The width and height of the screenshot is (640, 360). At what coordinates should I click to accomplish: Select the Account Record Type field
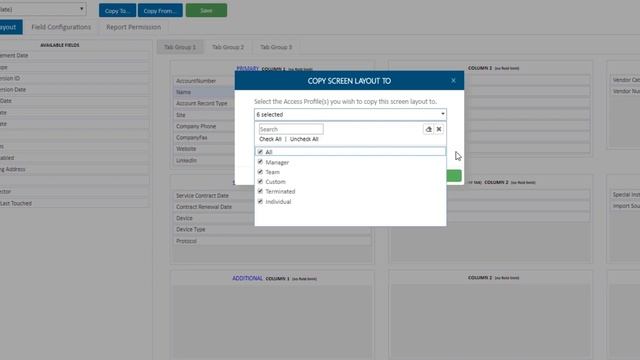205,103
